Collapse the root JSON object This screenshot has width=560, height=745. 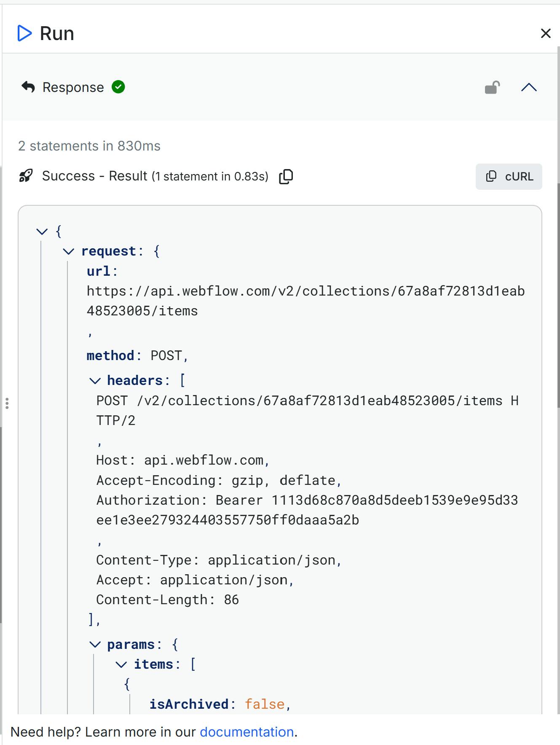coord(42,231)
